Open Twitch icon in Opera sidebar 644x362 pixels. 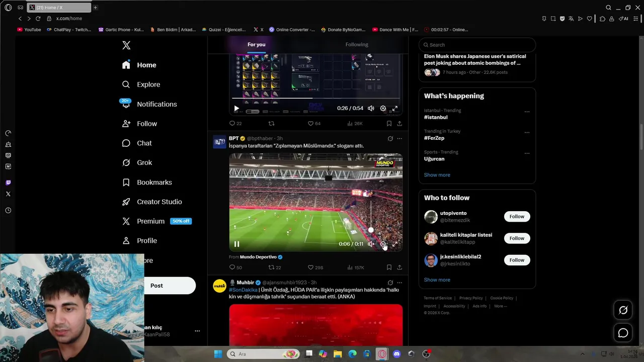pyautogui.click(x=8, y=183)
